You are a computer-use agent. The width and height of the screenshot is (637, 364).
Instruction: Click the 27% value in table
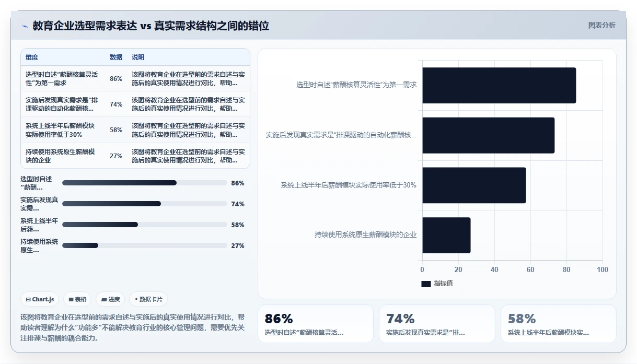click(x=116, y=156)
